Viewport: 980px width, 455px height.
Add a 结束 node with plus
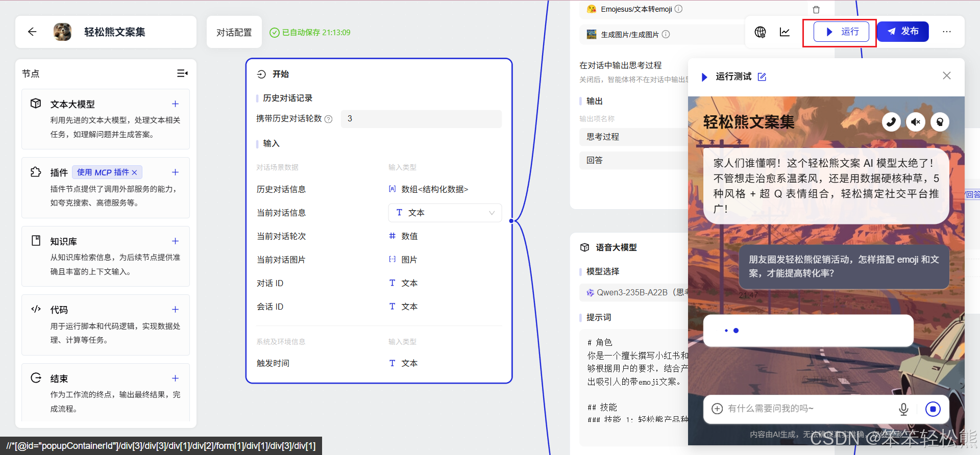(175, 378)
